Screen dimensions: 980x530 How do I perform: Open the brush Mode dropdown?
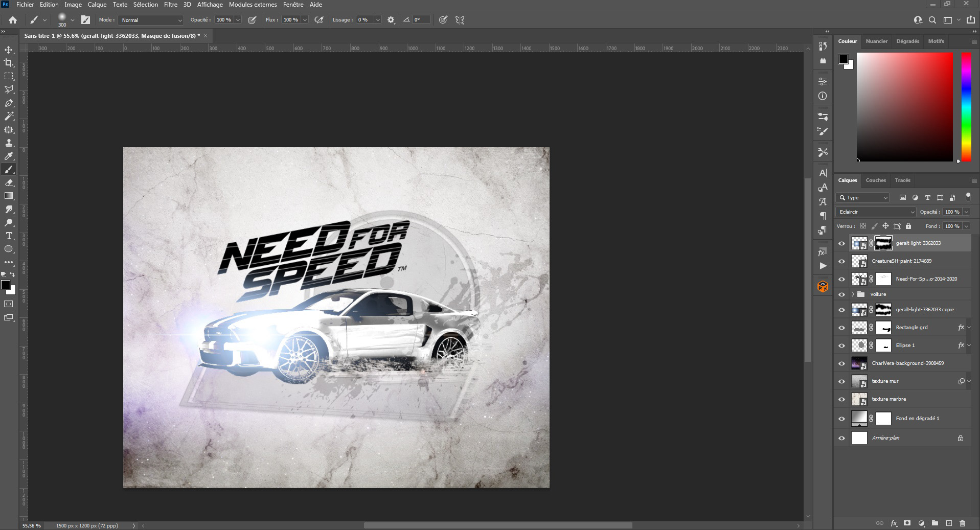pos(151,20)
